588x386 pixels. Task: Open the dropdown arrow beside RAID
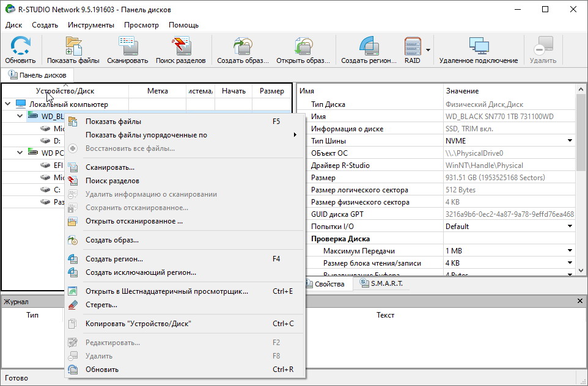(x=428, y=50)
